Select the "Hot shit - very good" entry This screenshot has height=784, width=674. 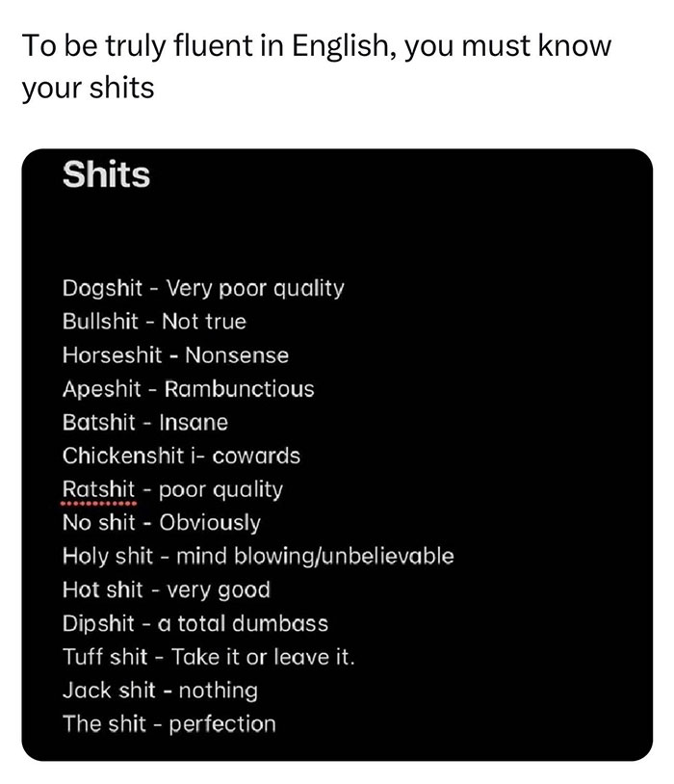tap(167, 590)
